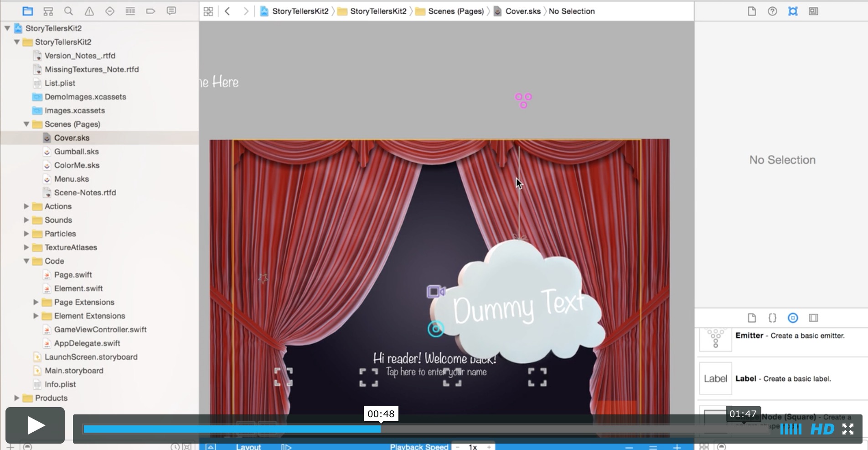Click Cover.sks in the breadcrumb bar
This screenshot has width=868, height=450.
click(522, 11)
